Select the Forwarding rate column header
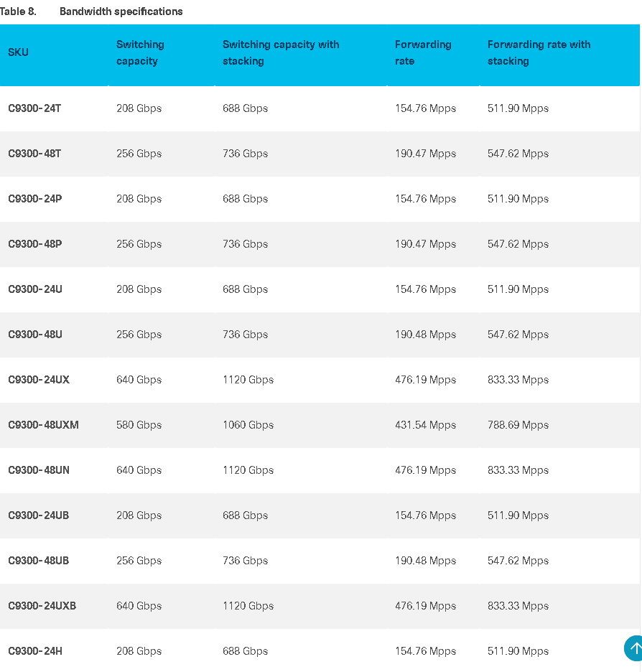 click(423, 52)
